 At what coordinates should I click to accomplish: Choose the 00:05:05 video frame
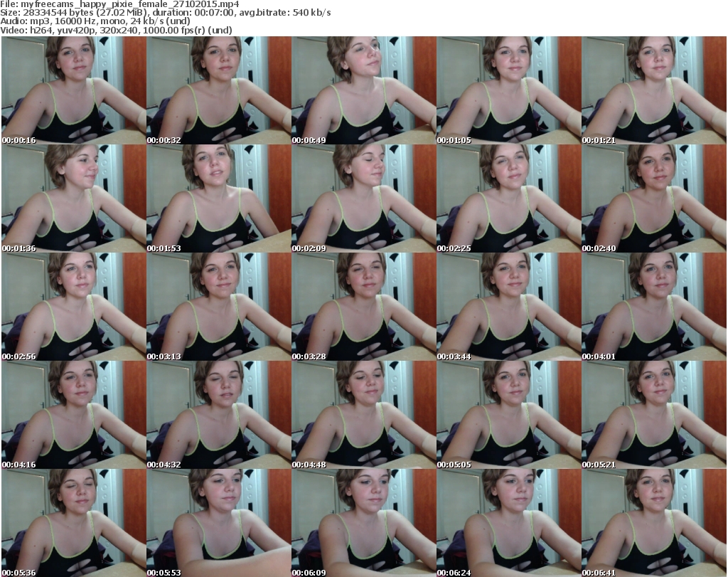tap(509, 415)
